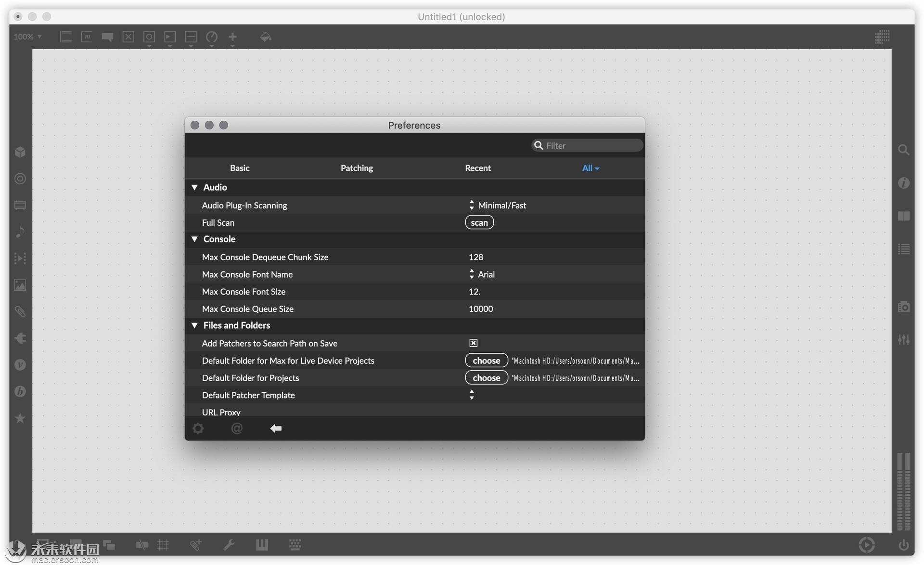
Task: Switch to the Recent preferences tab
Action: [478, 168]
